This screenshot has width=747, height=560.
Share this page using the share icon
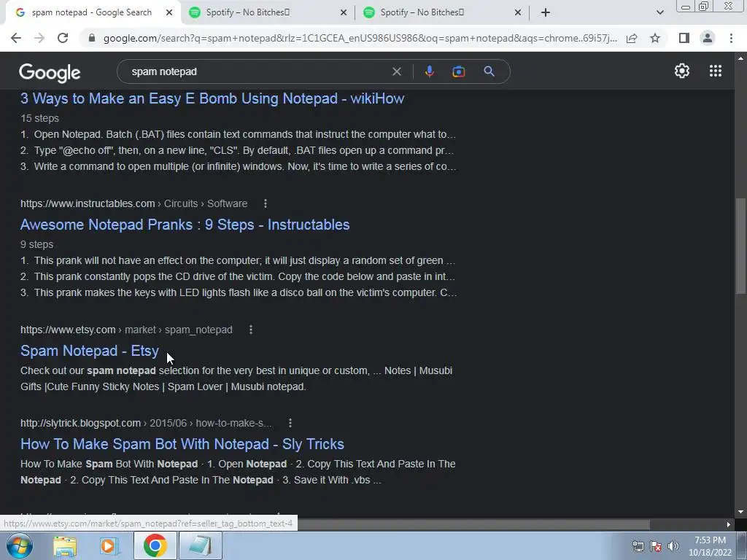(x=632, y=38)
